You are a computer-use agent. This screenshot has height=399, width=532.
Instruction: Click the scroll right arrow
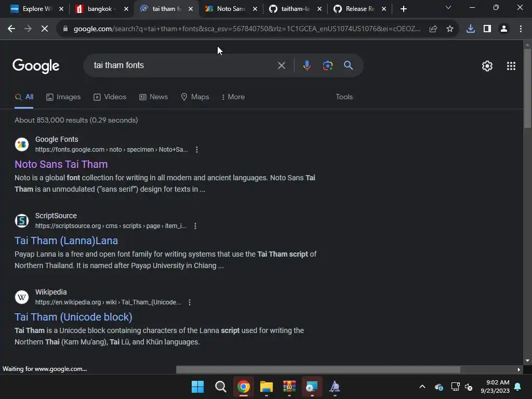[518, 369]
